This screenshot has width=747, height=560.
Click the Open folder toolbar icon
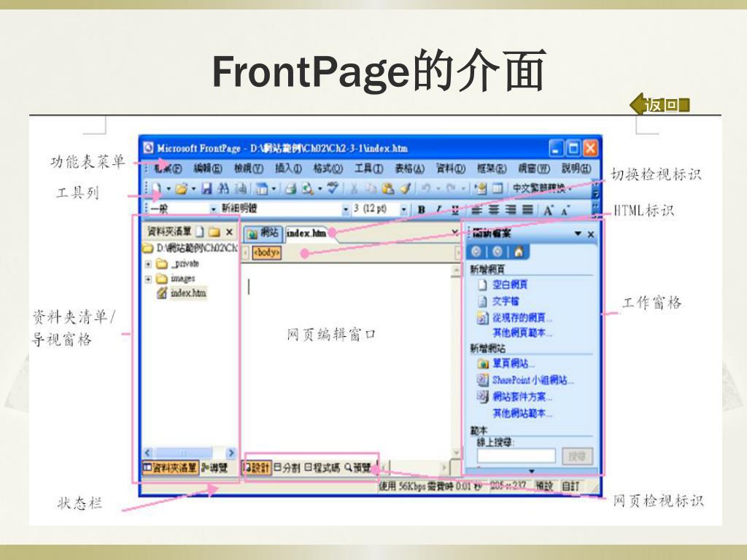(x=181, y=189)
